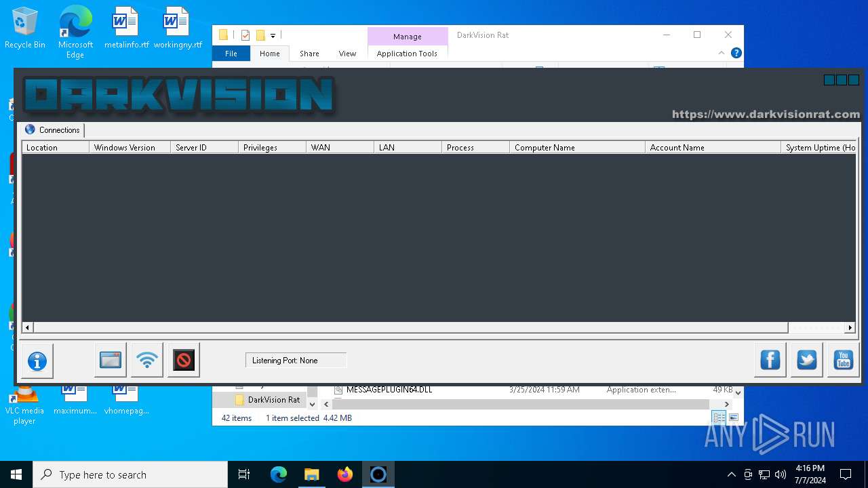The height and width of the screenshot is (488, 868).
Task: Click the Manage contextual tab in Explorer
Action: click(408, 37)
